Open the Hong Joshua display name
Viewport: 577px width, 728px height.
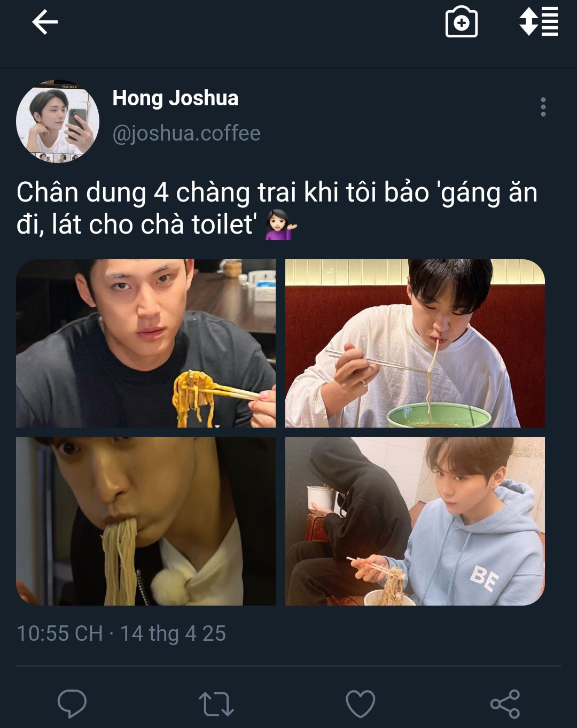tap(175, 98)
